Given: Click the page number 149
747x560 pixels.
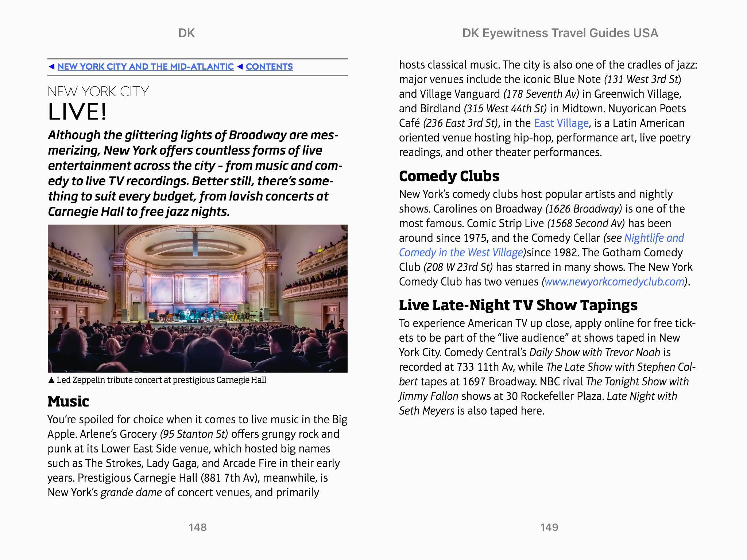Looking at the screenshot, I should pos(549,527).
